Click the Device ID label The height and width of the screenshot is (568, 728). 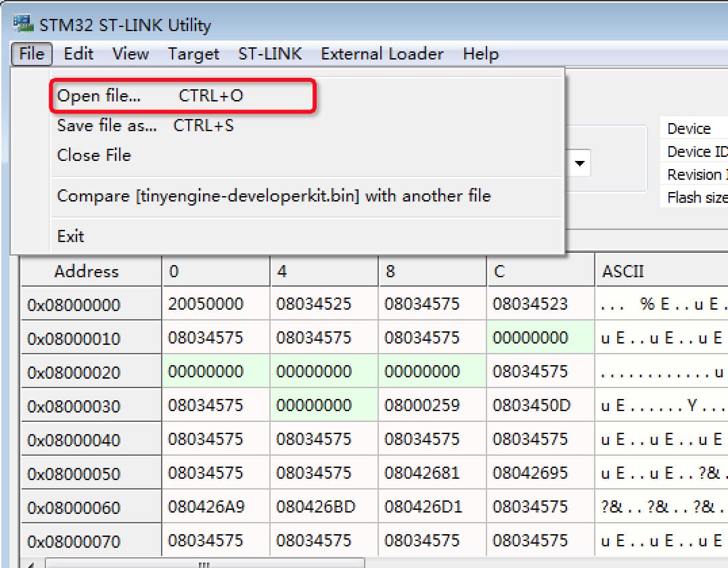point(697,151)
